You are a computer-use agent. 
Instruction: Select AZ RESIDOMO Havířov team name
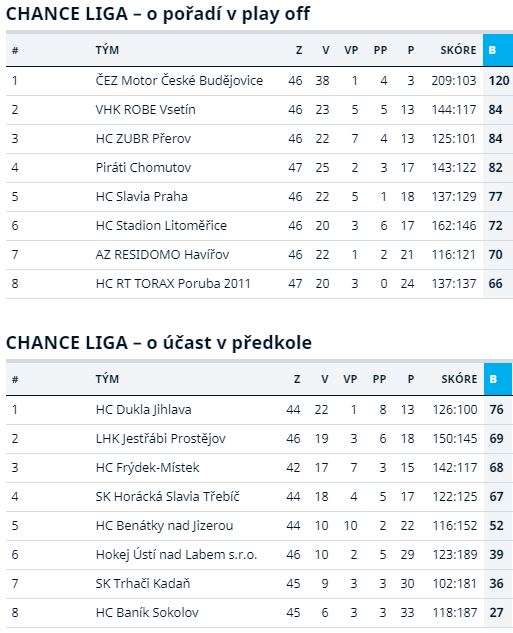162,255
